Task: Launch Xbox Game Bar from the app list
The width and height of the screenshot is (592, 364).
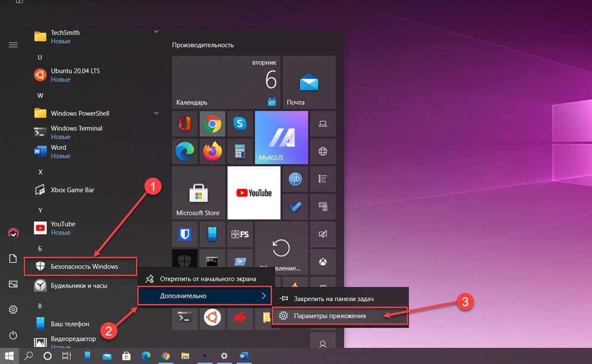Action: pos(72,190)
